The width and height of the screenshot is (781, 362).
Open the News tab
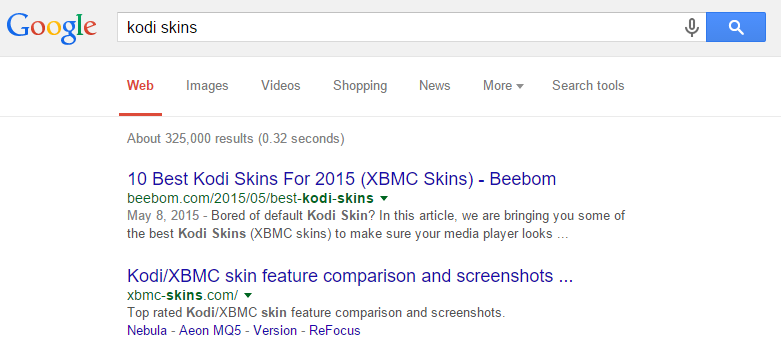point(435,86)
